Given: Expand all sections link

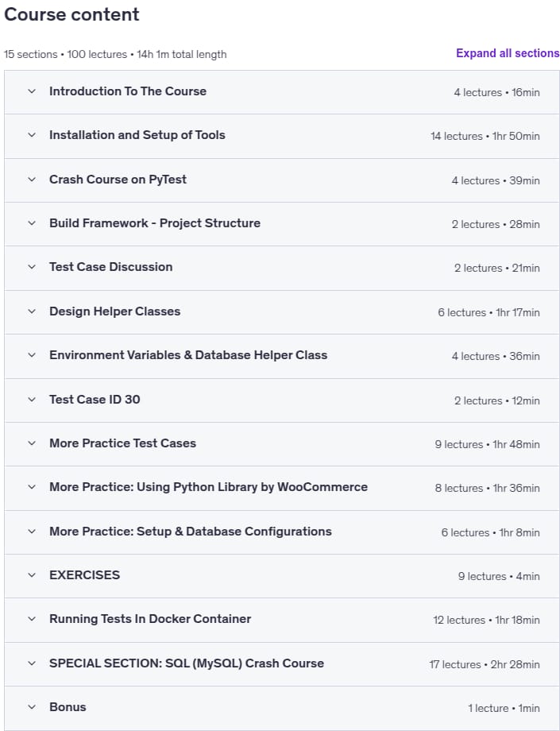Looking at the screenshot, I should [x=508, y=53].
